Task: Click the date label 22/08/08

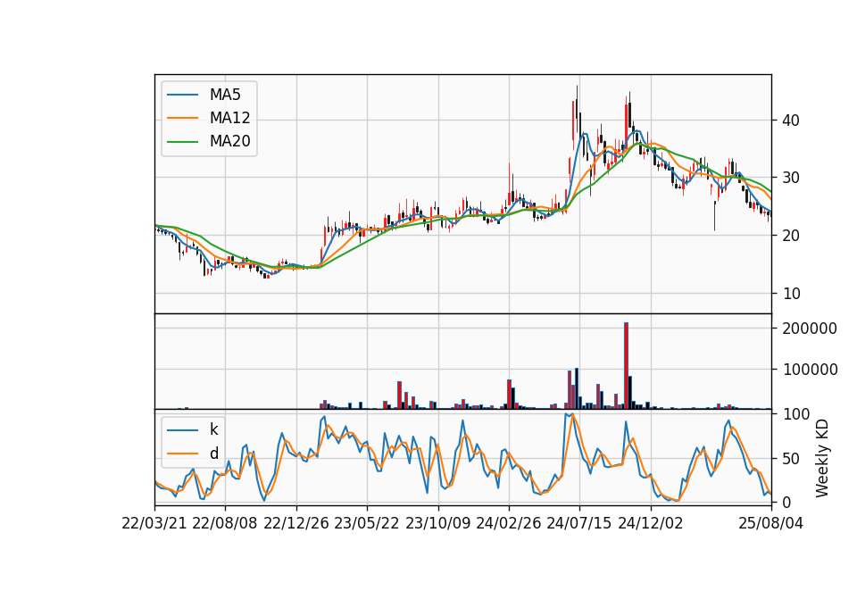Action: pyautogui.click(x=225, y=523)
